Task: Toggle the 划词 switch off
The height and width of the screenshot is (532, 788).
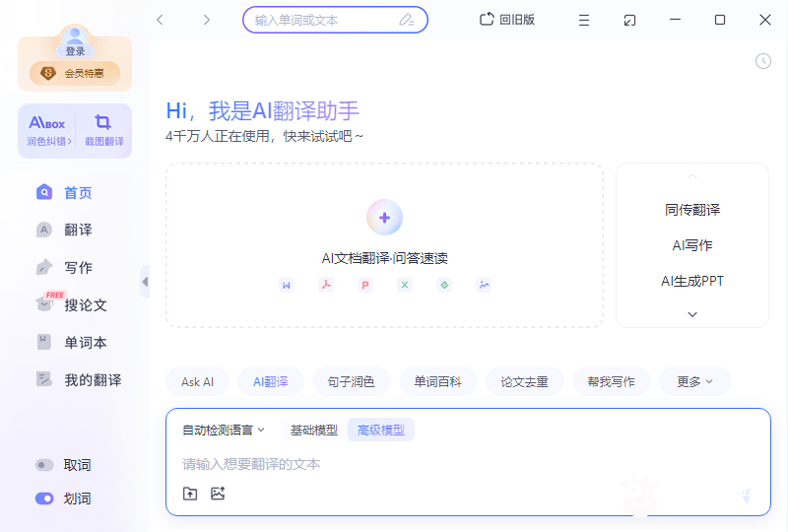Action: (x=44, y=499)
